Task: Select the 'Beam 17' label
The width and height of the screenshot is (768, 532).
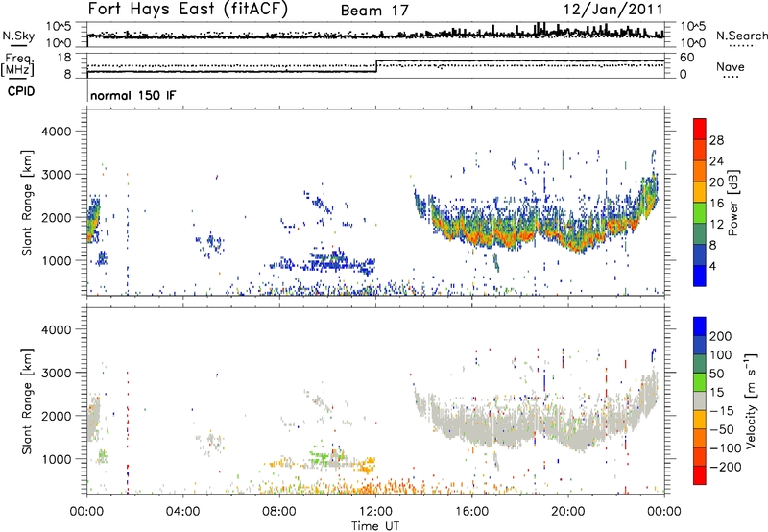Action: tap(374, 11)
